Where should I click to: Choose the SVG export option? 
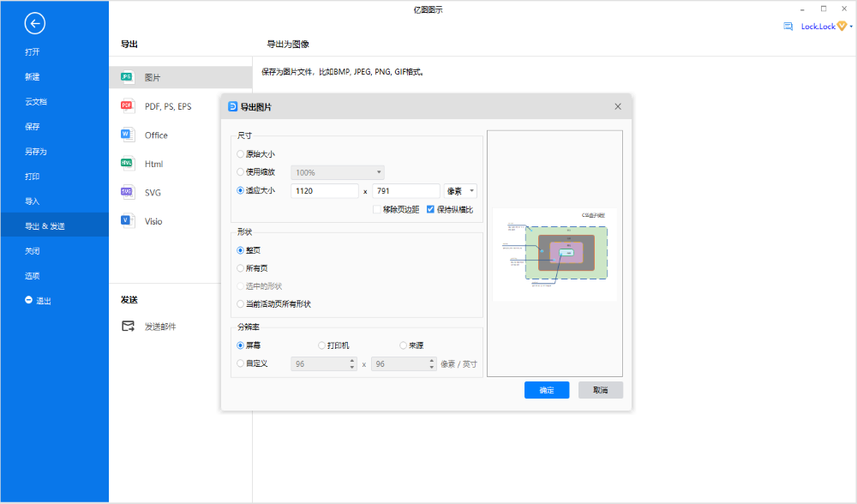pyautogui.click(x=153, y=192)
